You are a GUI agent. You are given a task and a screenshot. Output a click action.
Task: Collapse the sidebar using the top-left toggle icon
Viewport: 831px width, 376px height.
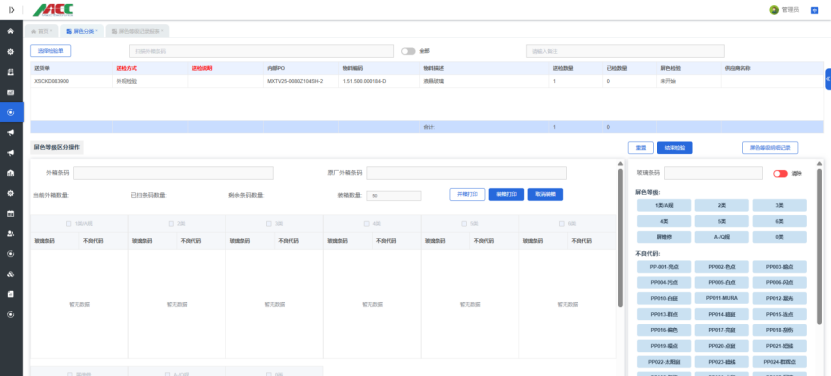click(x=12, y=10)
